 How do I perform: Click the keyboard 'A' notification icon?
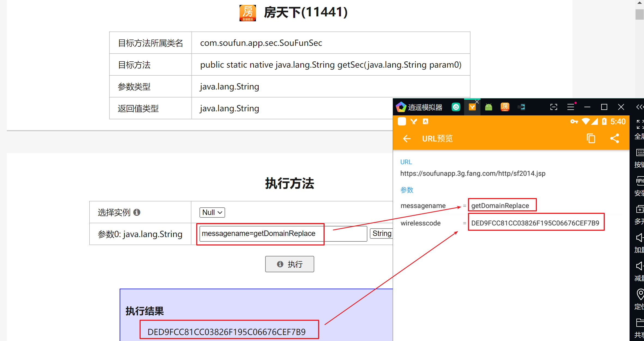425,121
